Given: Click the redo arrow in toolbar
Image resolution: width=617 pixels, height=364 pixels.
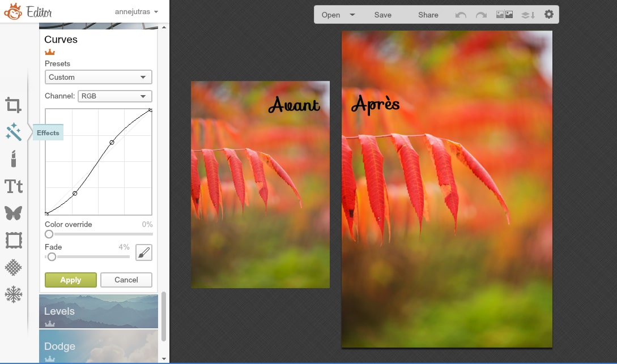Looking at the screenshot, I should point(481,15).
